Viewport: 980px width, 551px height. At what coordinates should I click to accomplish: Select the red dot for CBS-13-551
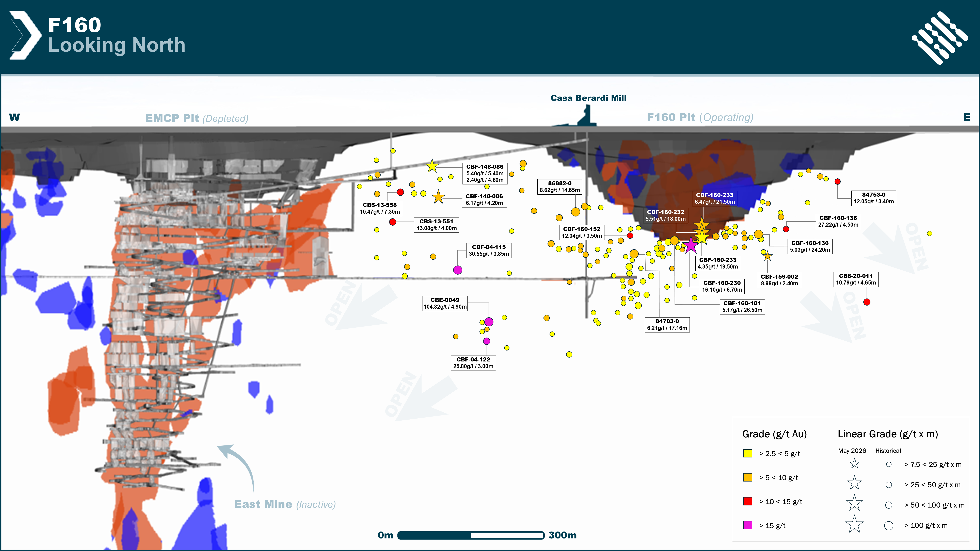(393, 222)
